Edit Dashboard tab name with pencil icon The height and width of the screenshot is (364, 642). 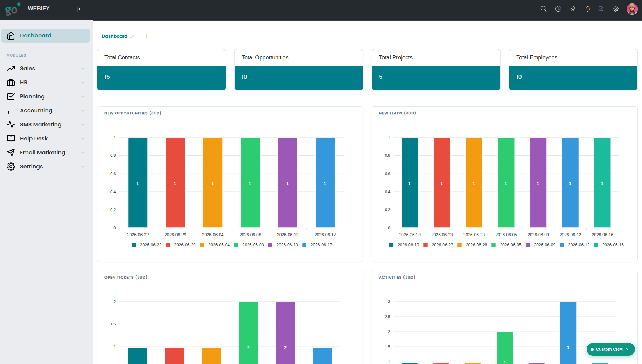(x=132, y=36)
